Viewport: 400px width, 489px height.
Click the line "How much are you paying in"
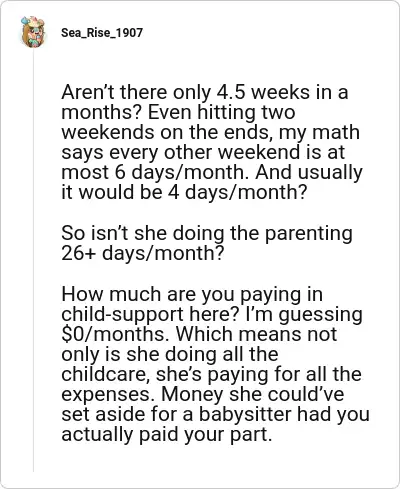tap(192, 295)
